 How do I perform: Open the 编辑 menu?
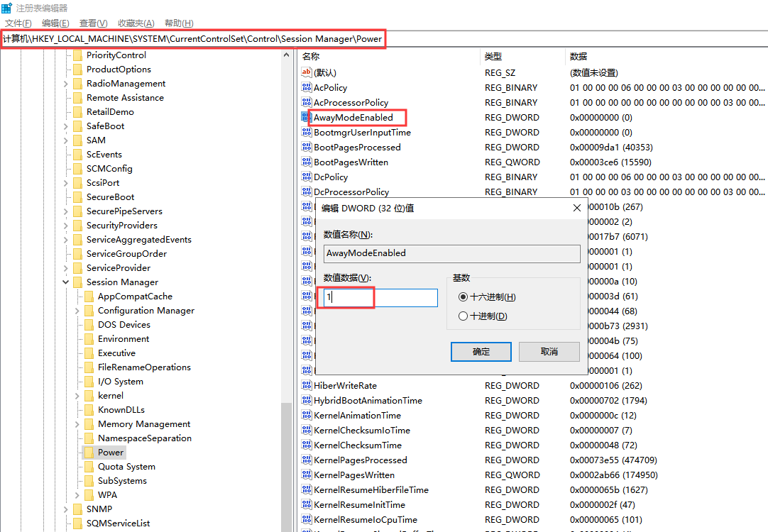[x=55, y=23]
